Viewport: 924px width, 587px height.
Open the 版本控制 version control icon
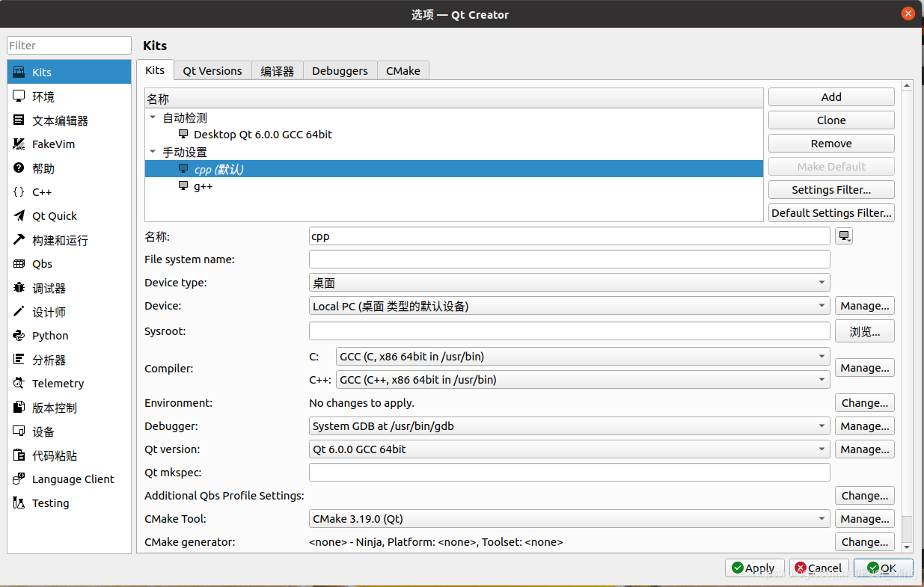(x=19, y=408)
